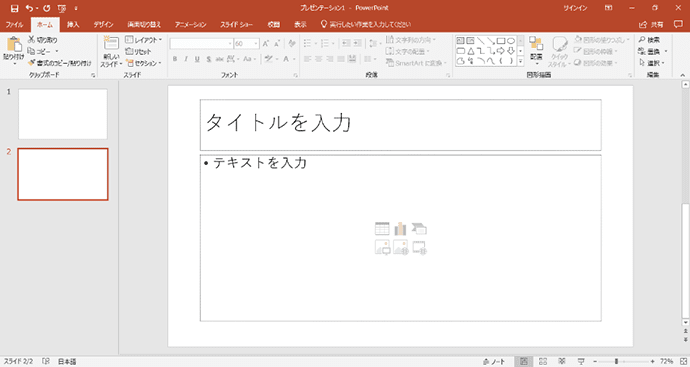This screenshot has width=690, height=367.
Task: Click the Save icon in quick access toolbar
Action: (15, 8)
